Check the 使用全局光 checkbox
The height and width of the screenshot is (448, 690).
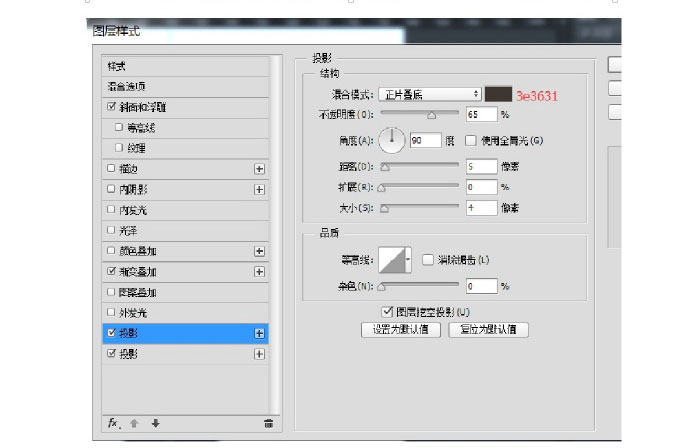471,140
